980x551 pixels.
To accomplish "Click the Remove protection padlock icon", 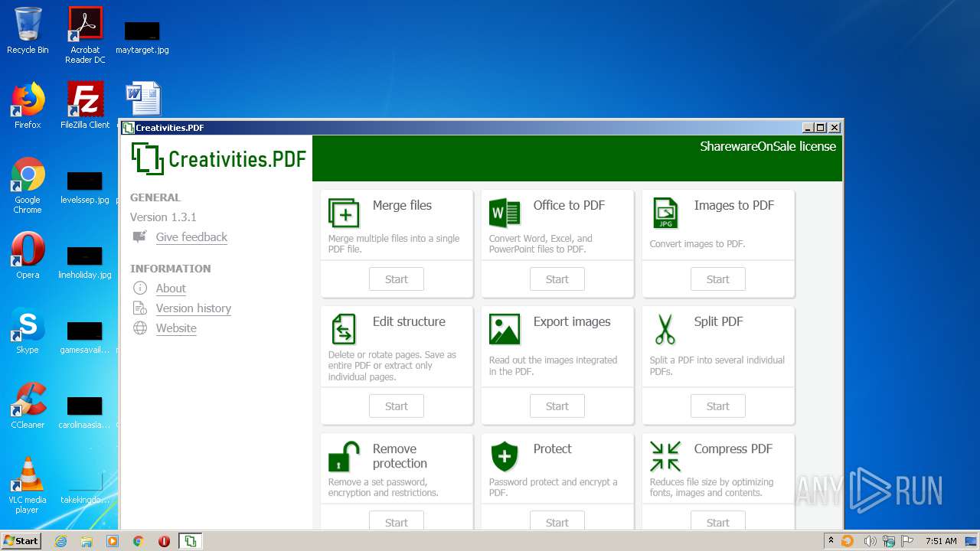I will point(344,456).
